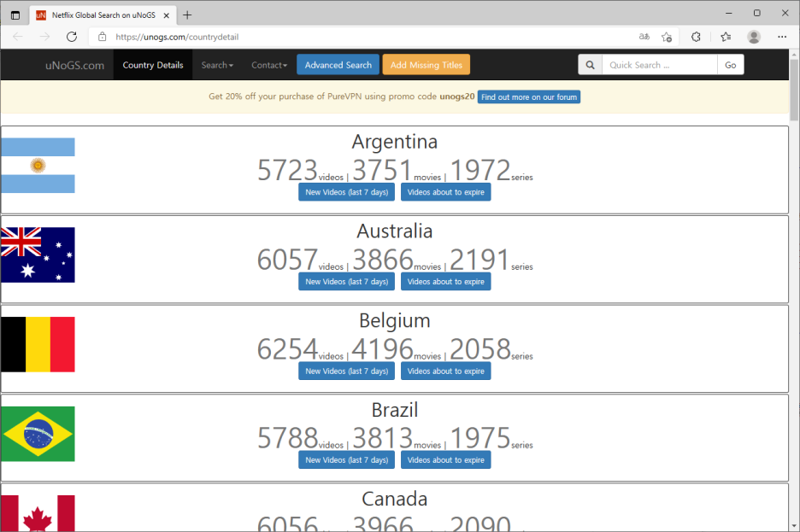Screen dimensions: 800x532
Task: Click Belgium's 4196 movies count
Action: [x=383, y=349]
